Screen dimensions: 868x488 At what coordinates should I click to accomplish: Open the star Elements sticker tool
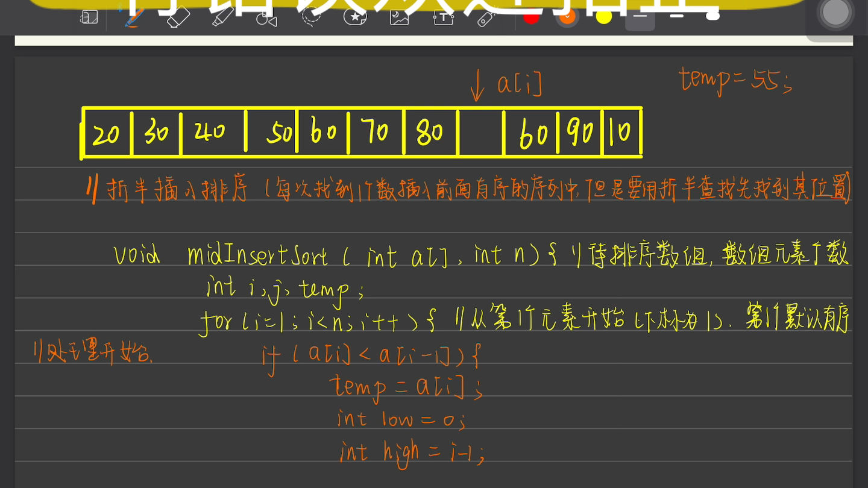tap(355, 17)
